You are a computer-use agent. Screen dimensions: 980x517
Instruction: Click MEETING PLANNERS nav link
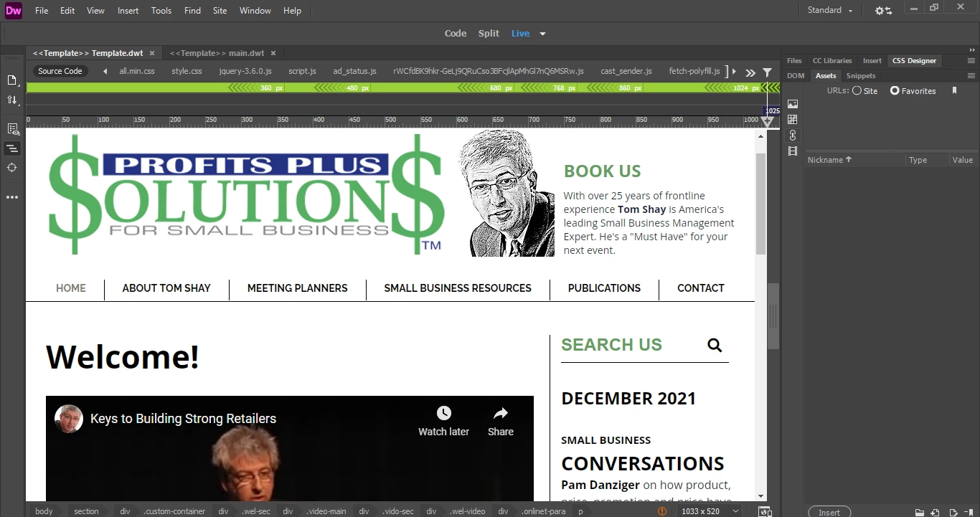point(297,288)
